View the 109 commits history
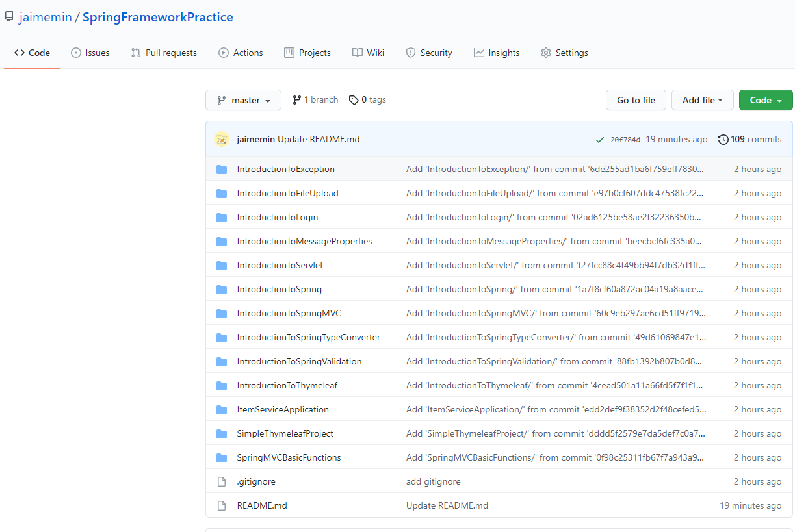This screenshot has width=795, height=532. pos(749,140)
